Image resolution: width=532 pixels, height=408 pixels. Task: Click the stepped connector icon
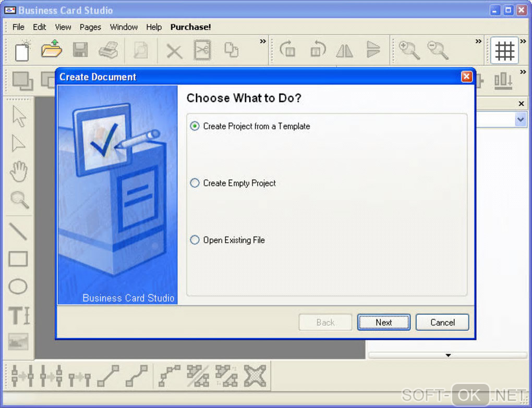170,376
